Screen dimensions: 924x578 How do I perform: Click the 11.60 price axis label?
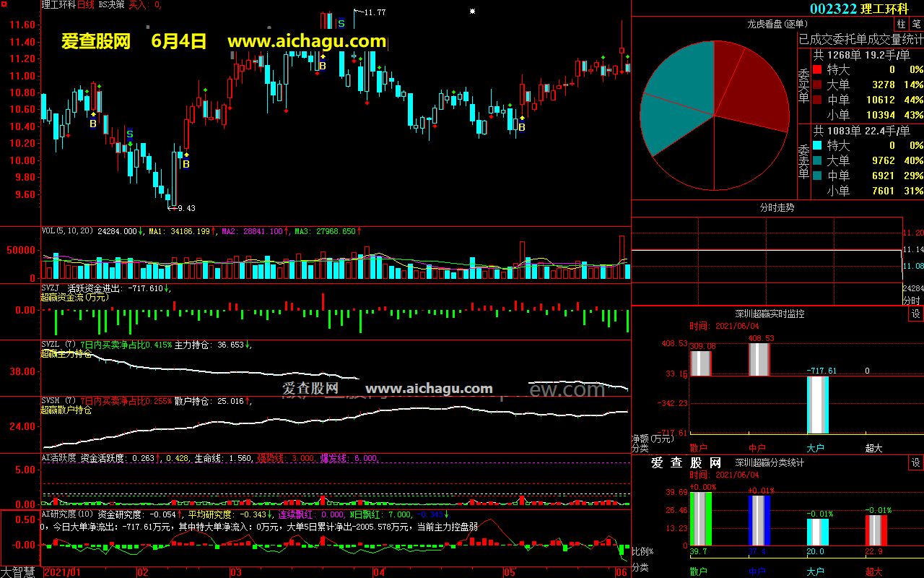point(22,25)
